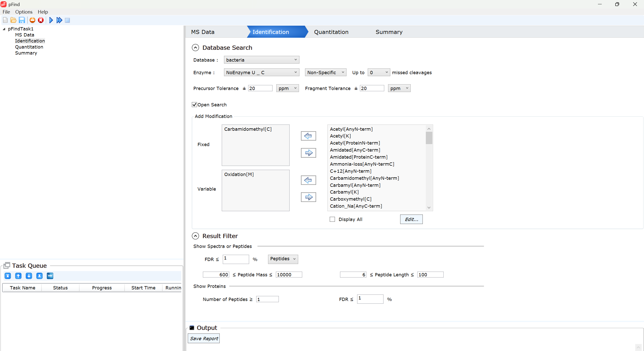Select Oxidation[M] in the Variable list
The image size is (644, 351).
239,174
